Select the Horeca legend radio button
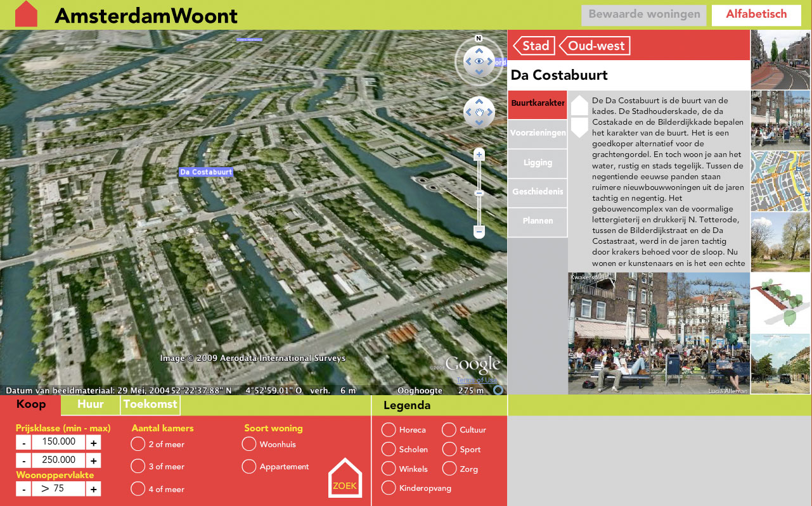 point(389,429)
